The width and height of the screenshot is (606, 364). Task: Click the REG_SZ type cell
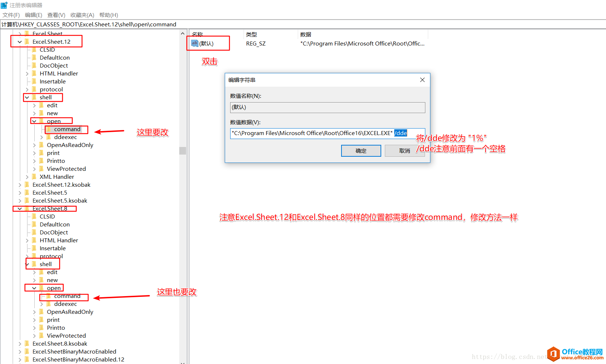coord(256,44)
